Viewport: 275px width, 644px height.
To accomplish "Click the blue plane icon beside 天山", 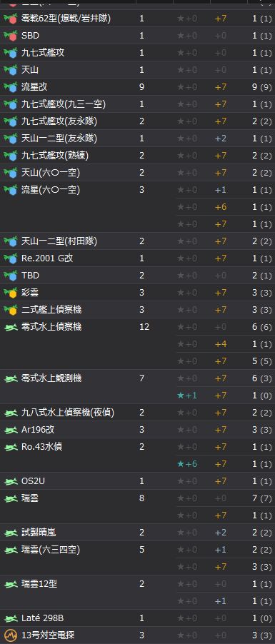I will pos(10,70).
